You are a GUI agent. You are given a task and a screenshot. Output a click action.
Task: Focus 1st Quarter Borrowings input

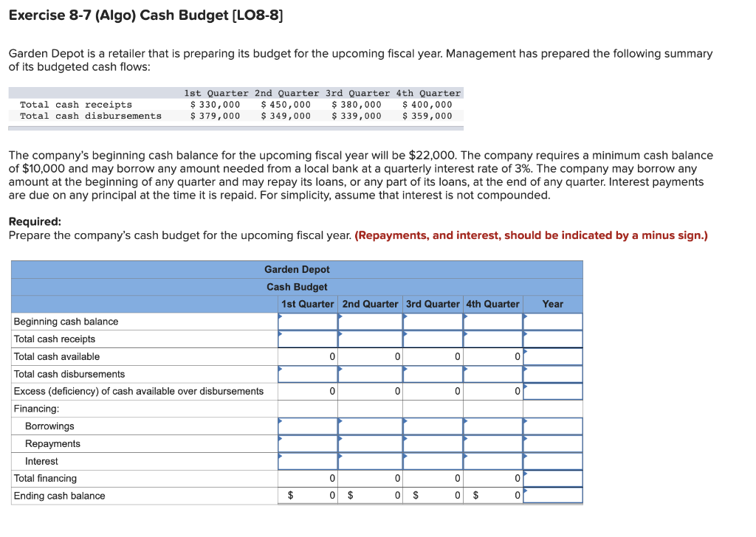[x=308, y=426]
